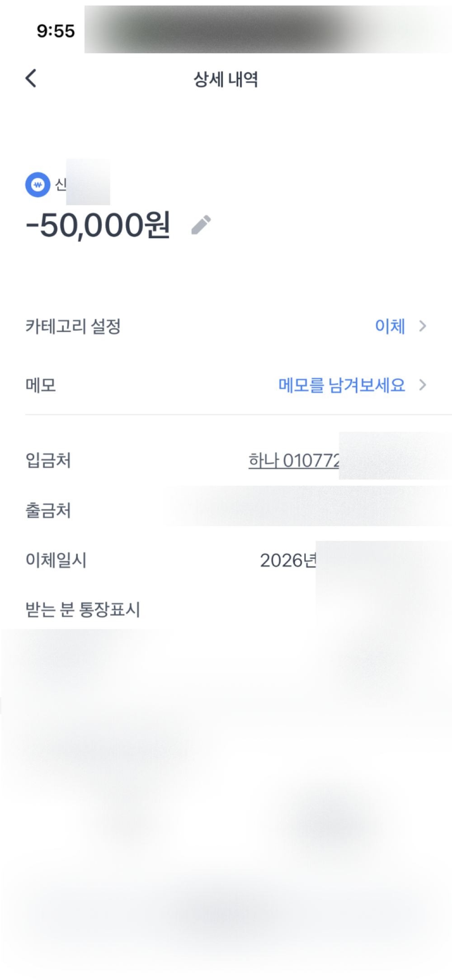Tap the 상세 내역 page title
The height and width of the screenshot is (980, 452).
[x=226, y=80]
